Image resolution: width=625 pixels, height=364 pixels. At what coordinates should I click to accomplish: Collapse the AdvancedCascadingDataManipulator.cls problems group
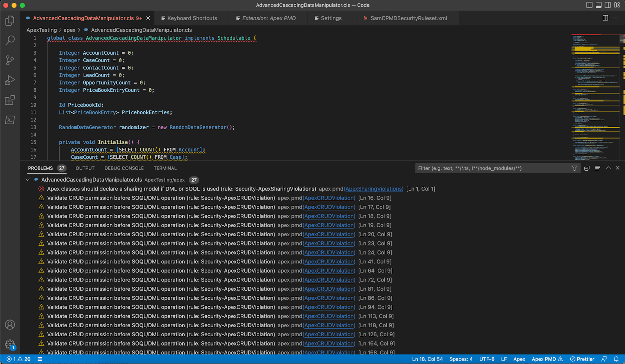coord(27,180)
